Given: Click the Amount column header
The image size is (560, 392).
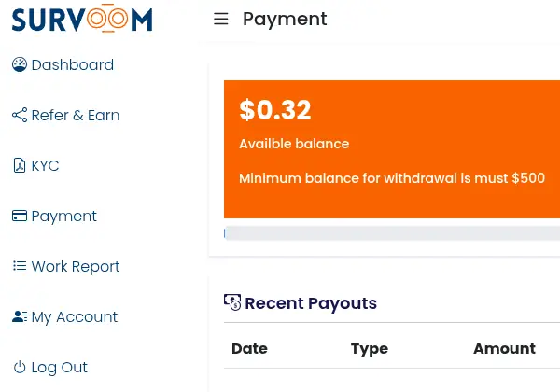Looking at the screenshot, I should 504,348.
